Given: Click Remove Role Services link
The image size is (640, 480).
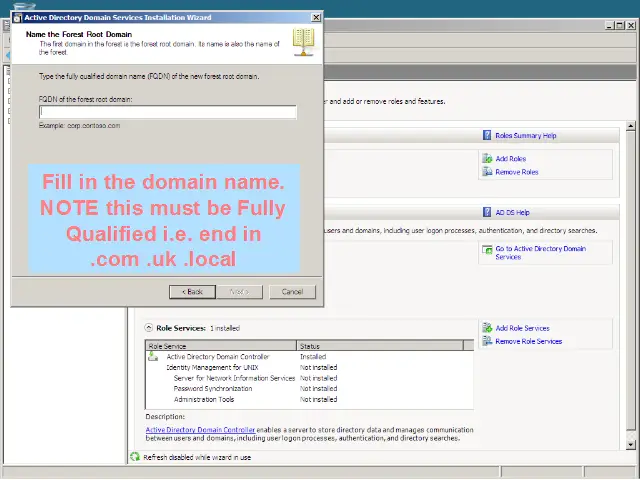Looking at the screenshot, I should point(529,342).
